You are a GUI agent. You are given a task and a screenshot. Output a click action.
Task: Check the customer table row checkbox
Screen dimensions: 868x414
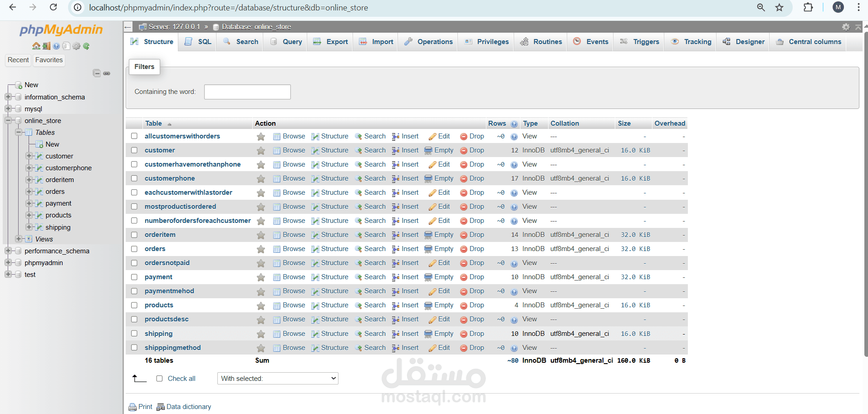click(x=134, y=150)
